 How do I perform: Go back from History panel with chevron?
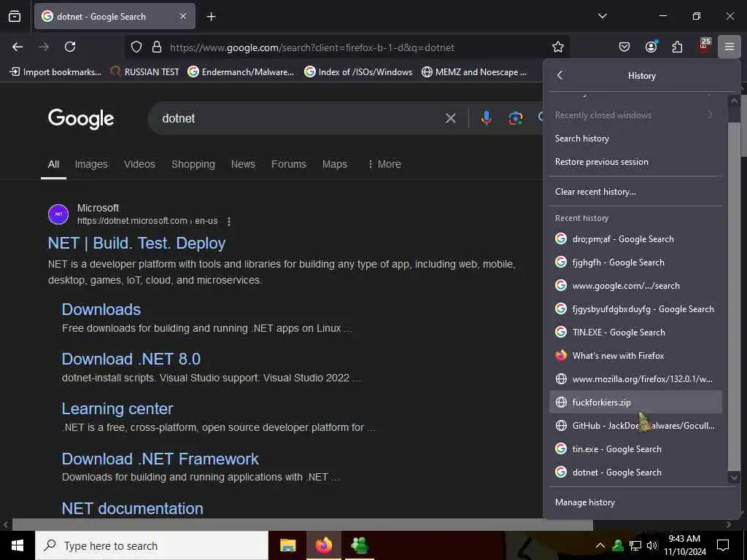tap(560, 75)
